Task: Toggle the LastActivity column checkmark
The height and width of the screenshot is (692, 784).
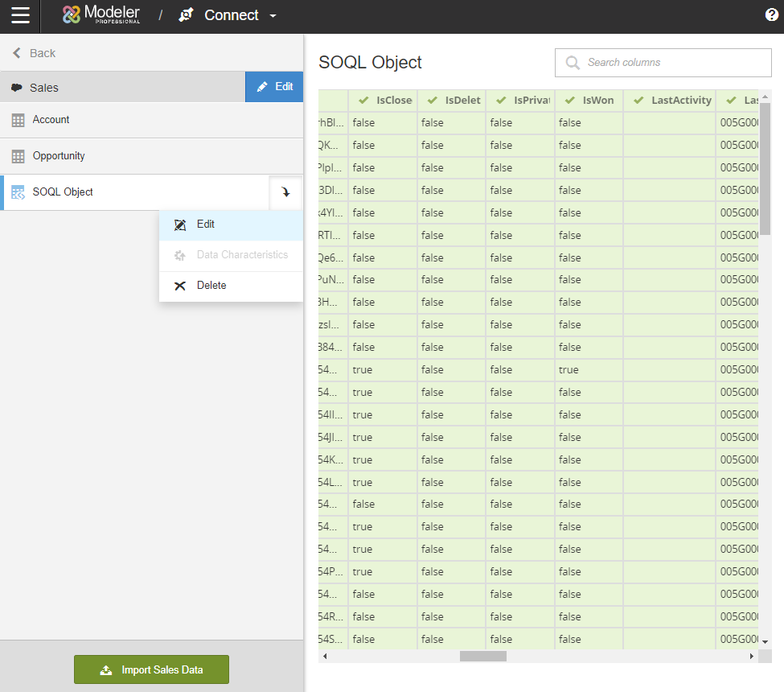Action: (x=638, y=101)
